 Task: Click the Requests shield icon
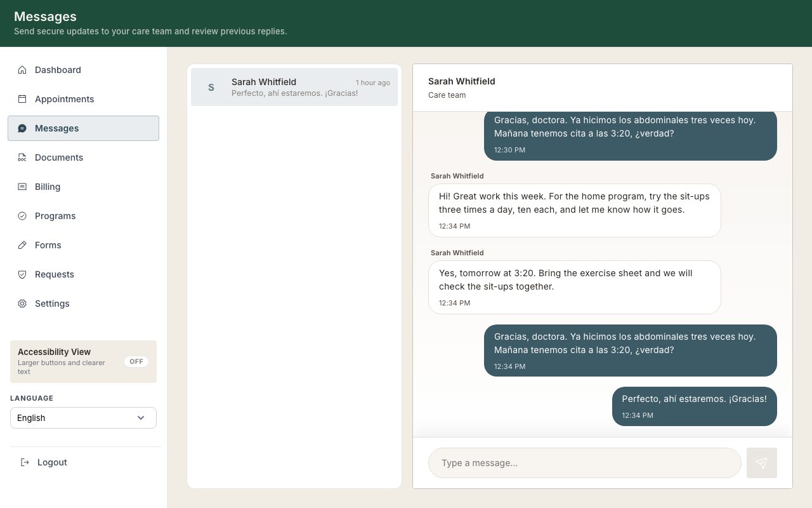[22, 274]
